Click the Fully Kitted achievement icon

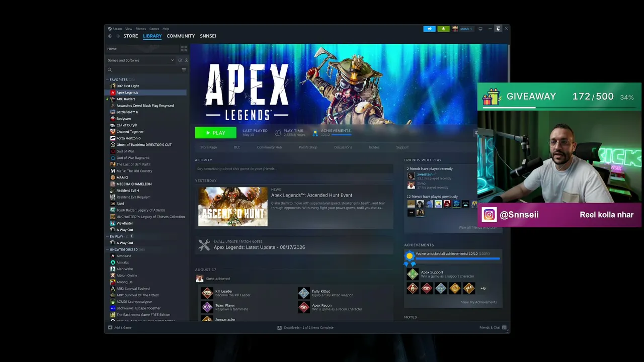(304, 293)
